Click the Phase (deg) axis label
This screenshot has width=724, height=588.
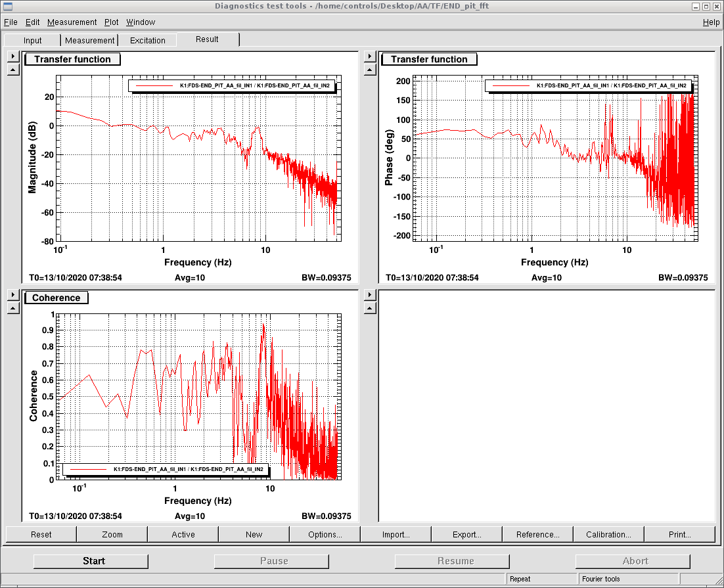(x=389, y=158)
